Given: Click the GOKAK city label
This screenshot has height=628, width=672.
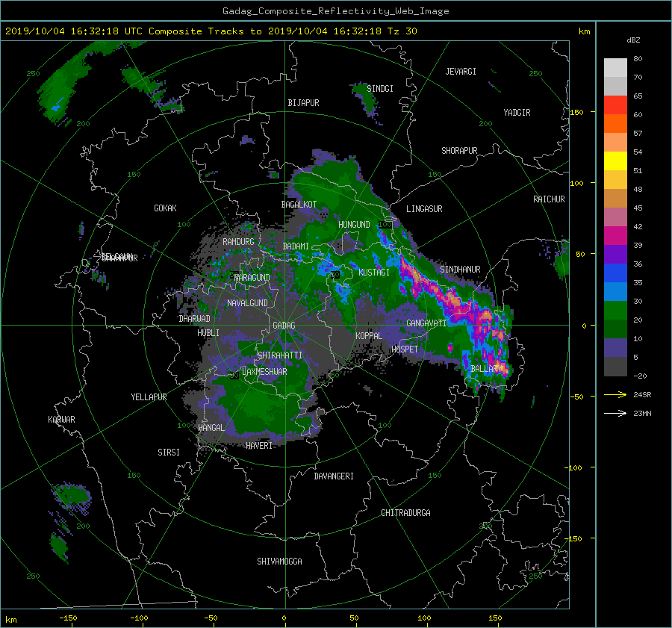Looking at the screenshot, I should coord(165,208).
